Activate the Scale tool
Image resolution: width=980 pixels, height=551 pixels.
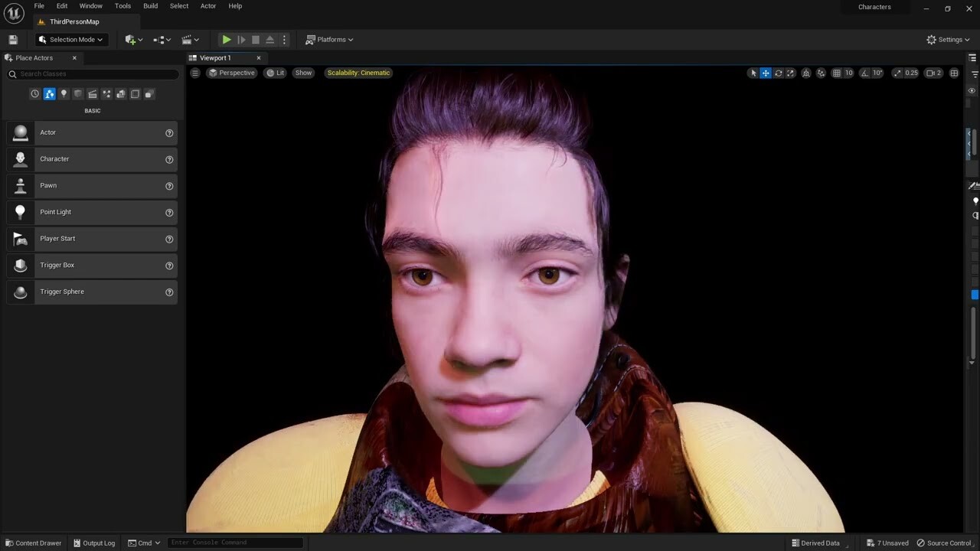(x=791, y=73)
